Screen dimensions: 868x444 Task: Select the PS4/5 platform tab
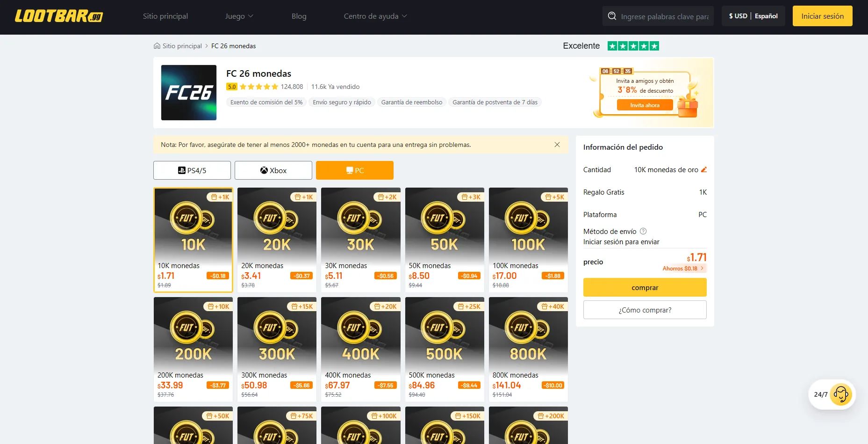click(192, 170)
